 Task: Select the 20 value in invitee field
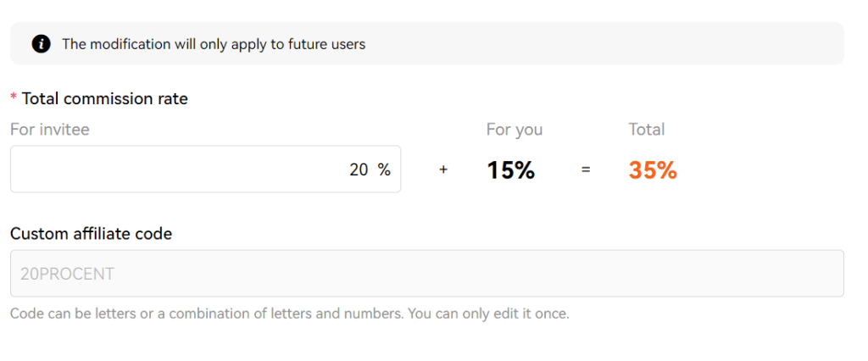tap(359, 170)
